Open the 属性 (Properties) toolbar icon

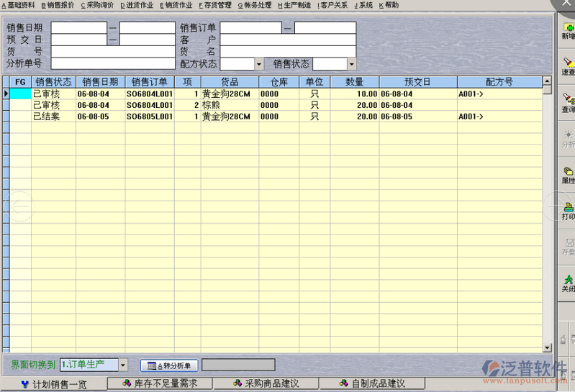pos(569,174)
